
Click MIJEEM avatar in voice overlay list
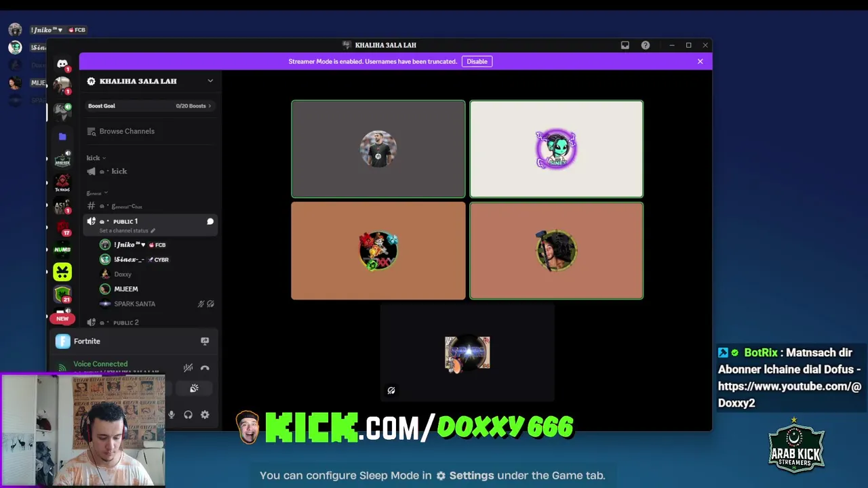[x=14, y=83]
